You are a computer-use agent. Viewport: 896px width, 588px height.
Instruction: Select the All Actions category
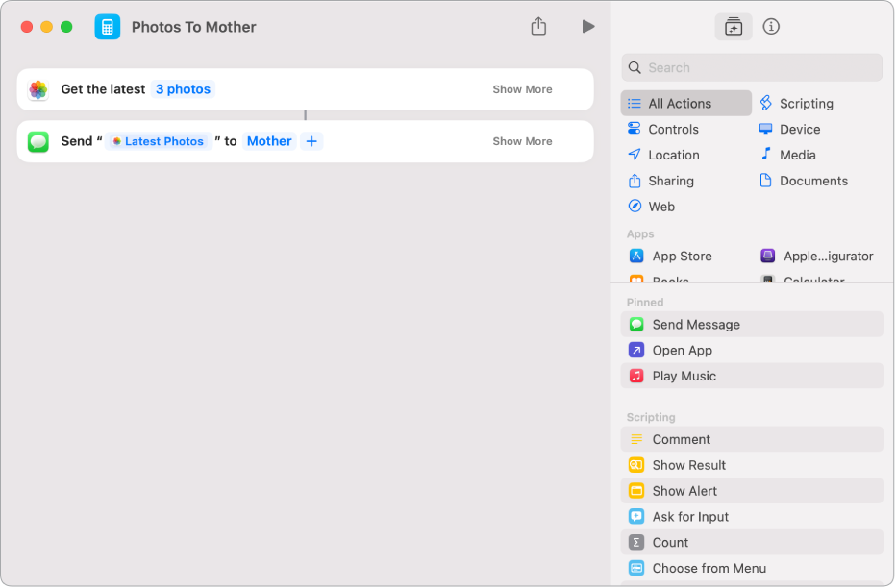[x=686, y=104]
